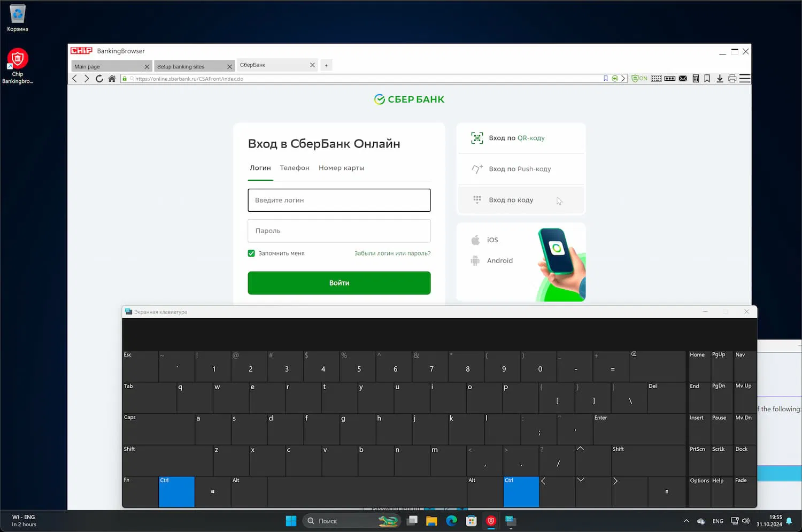The image size is (802, 532).
Task: Show hidden system tray icons
Action: click(687, 521)
